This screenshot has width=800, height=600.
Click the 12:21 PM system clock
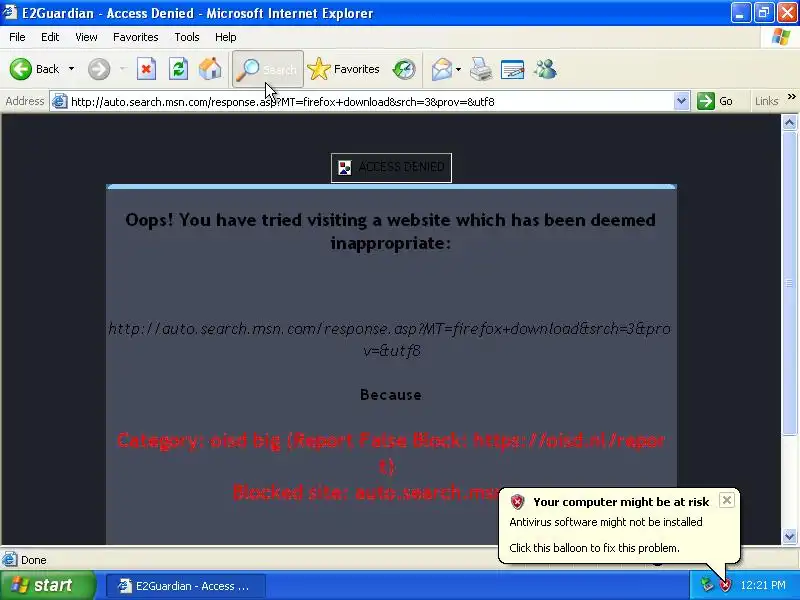[x=763, y=585]
